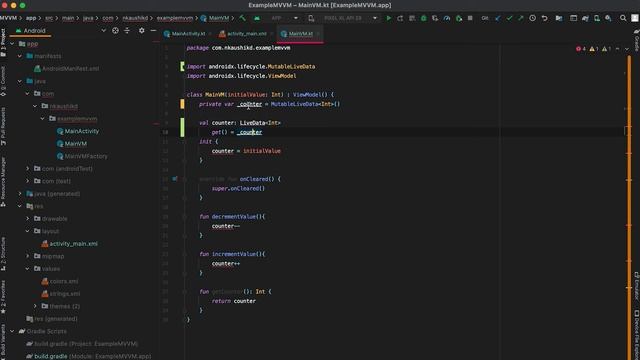Open colors.xml in the values folder

[64, 281]
